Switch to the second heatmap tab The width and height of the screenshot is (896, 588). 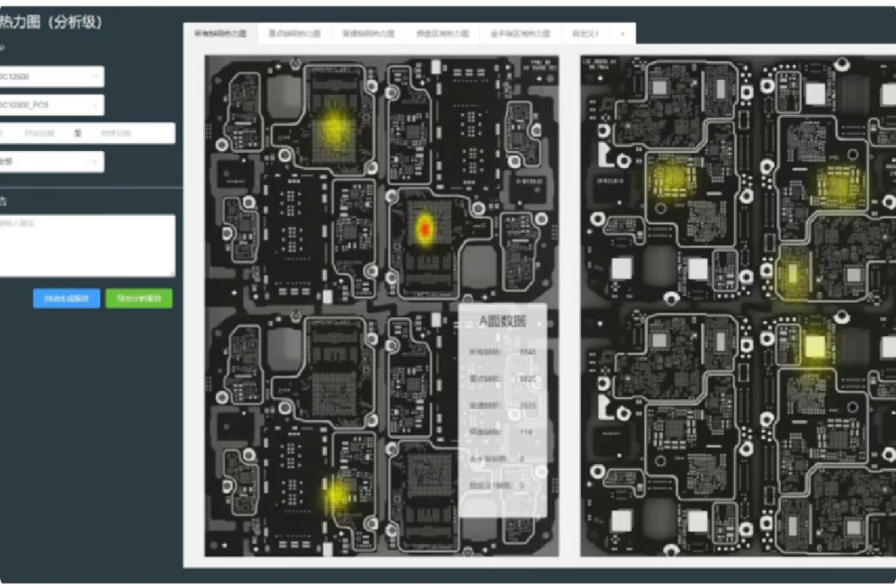294,33
